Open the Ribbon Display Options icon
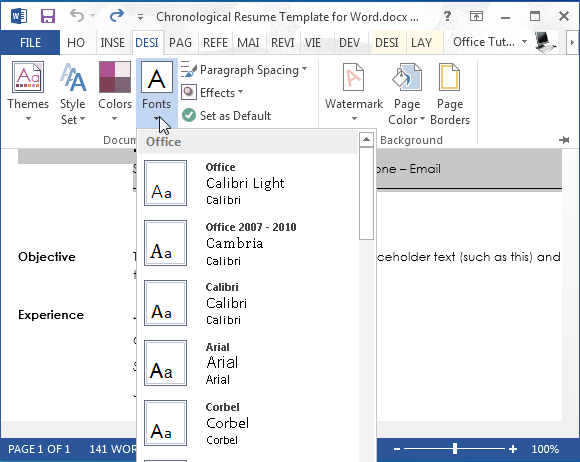This screenshot has height=462, width=580. pyautogui.click(x=476, y=16)
